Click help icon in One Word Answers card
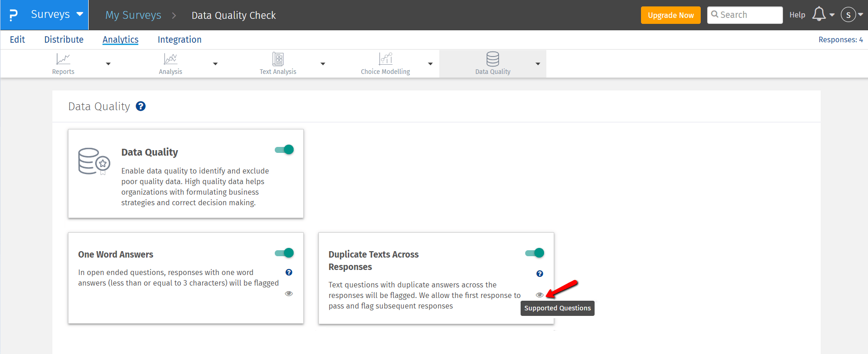 point(289,272)
